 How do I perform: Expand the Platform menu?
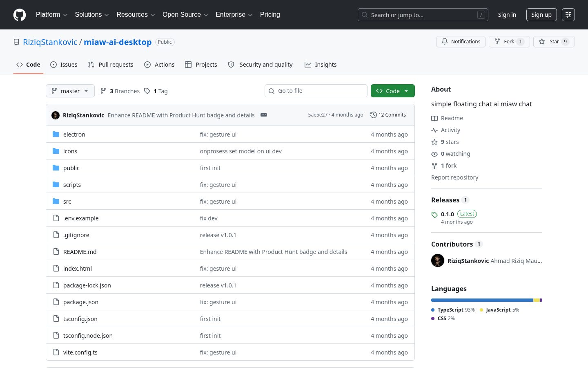point(52,15)
